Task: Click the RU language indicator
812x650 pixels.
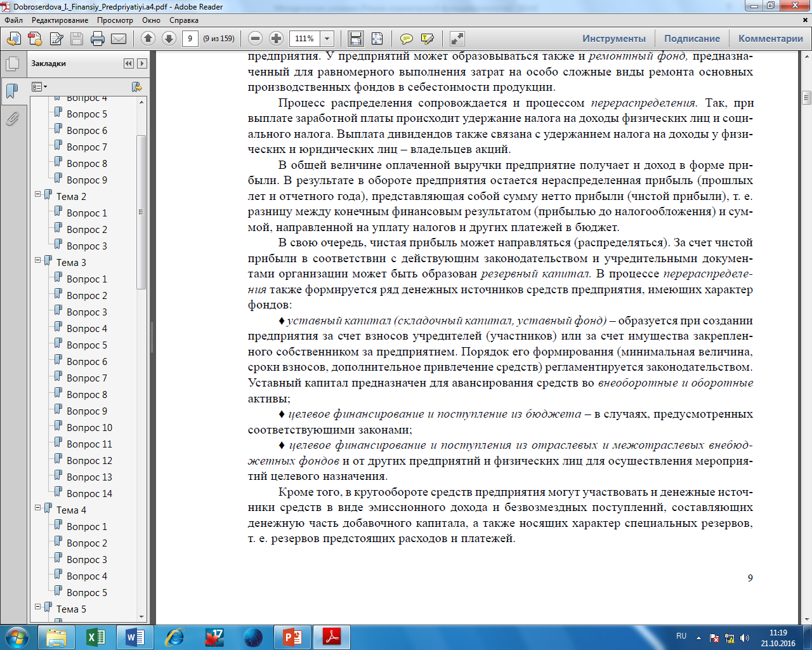Action: tap(681, 636)
